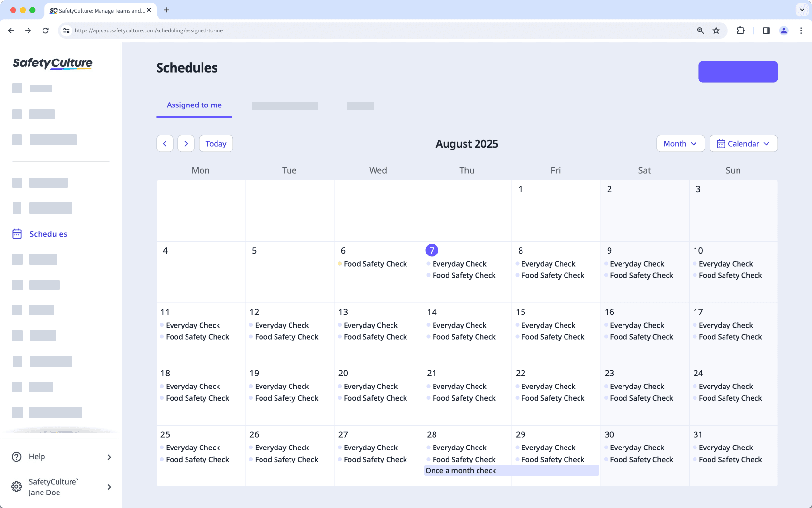
Task: Click the SafetyCulture logo
Action: (52, 63)
